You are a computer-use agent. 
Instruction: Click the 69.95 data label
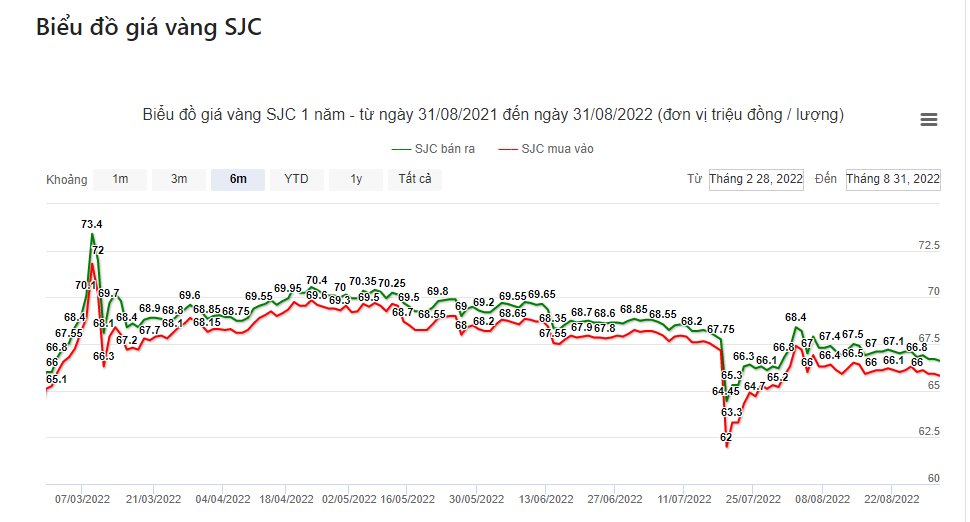point(288,288)
